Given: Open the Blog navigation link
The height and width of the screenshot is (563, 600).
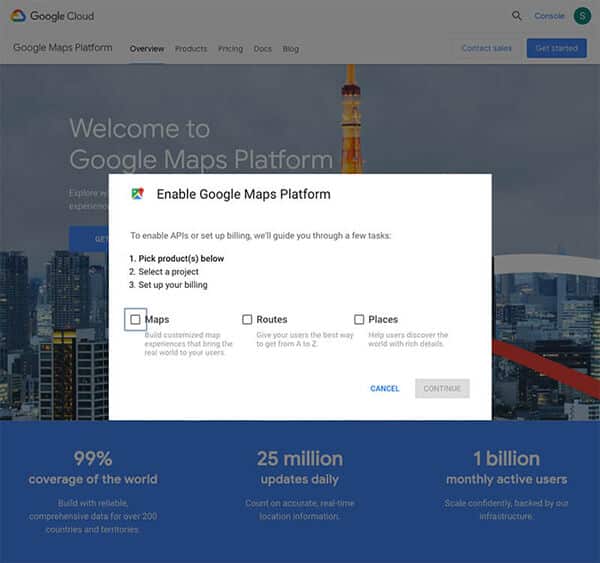Looking at the screenshot, I should tap(291, 49).
